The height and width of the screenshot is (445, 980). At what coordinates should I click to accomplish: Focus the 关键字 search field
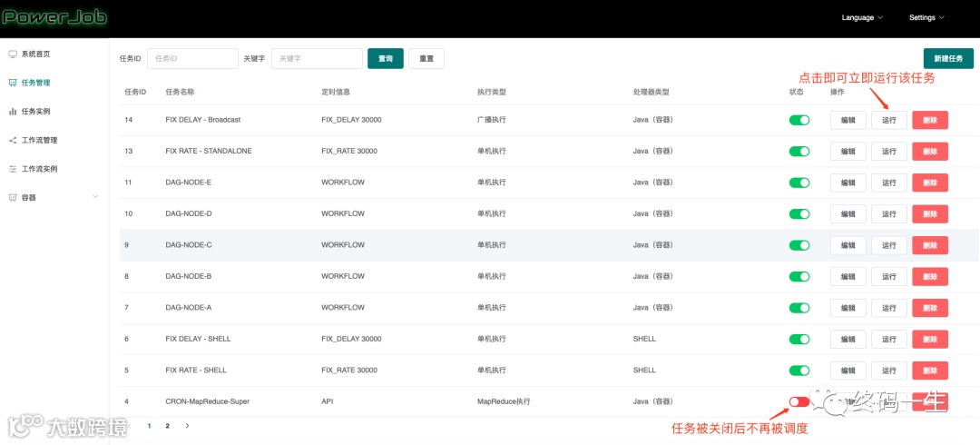coord(317,58)
